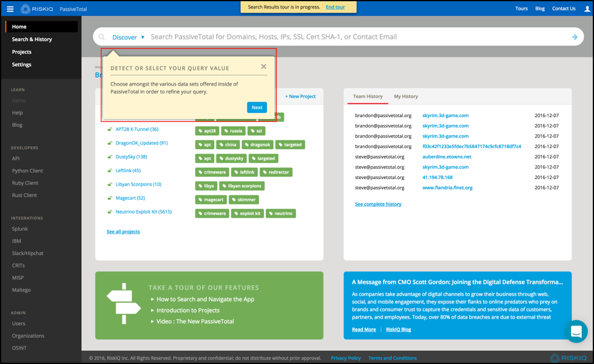Click lock icon beside DragonOK_Updated
This screenshot has width=594, height=364.
click(x=110, y=143)
